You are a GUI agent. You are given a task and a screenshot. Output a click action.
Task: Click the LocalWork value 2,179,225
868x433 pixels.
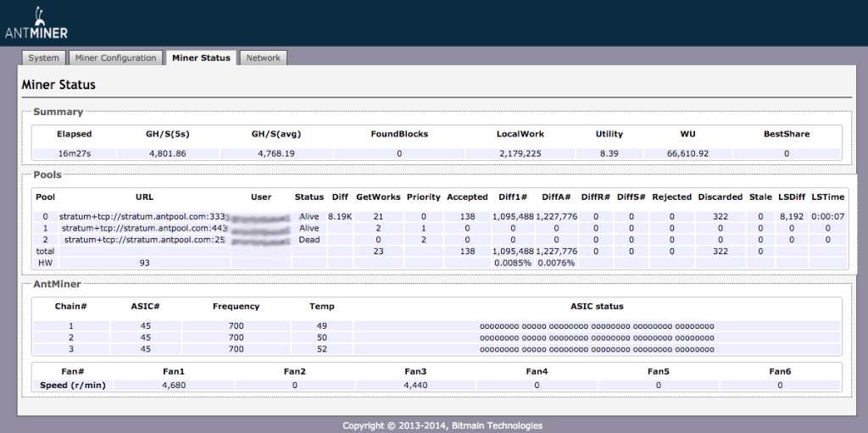(x=520, y=154)
